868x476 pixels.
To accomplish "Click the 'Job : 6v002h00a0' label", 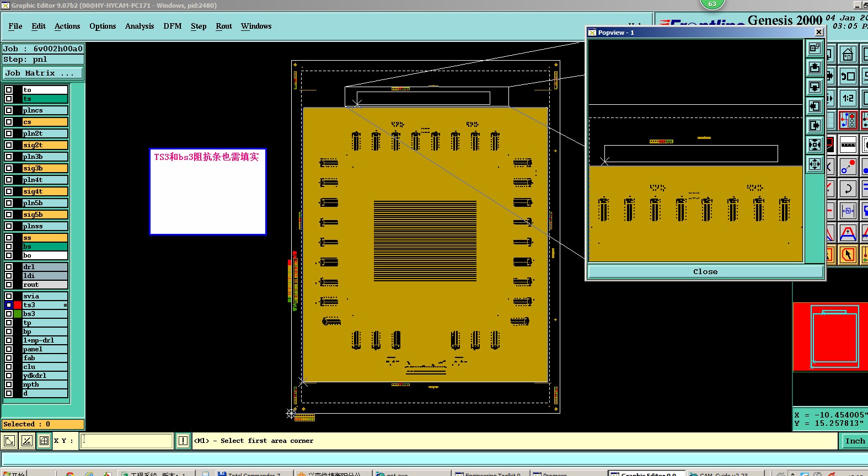I will (x=43, y=49).
